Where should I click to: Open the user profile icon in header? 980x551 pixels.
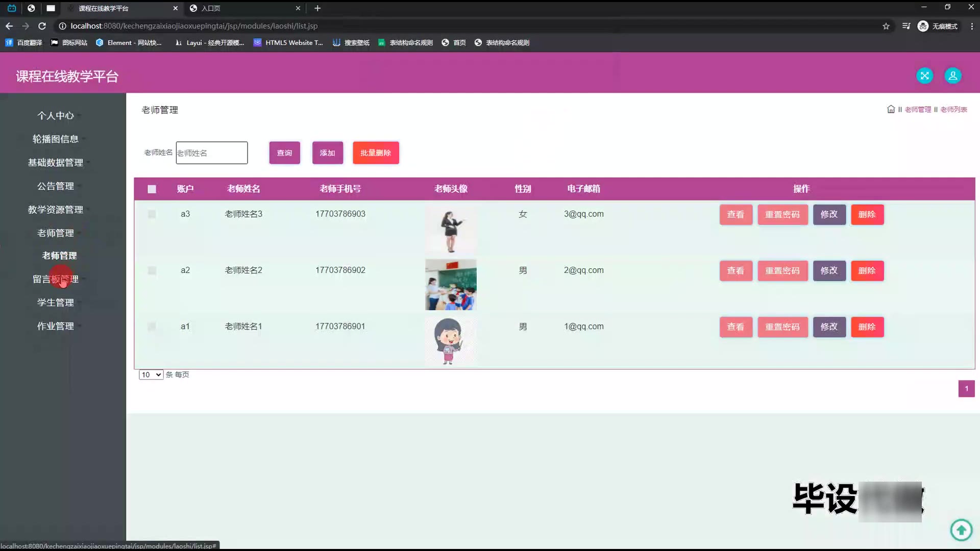[952, 76]
